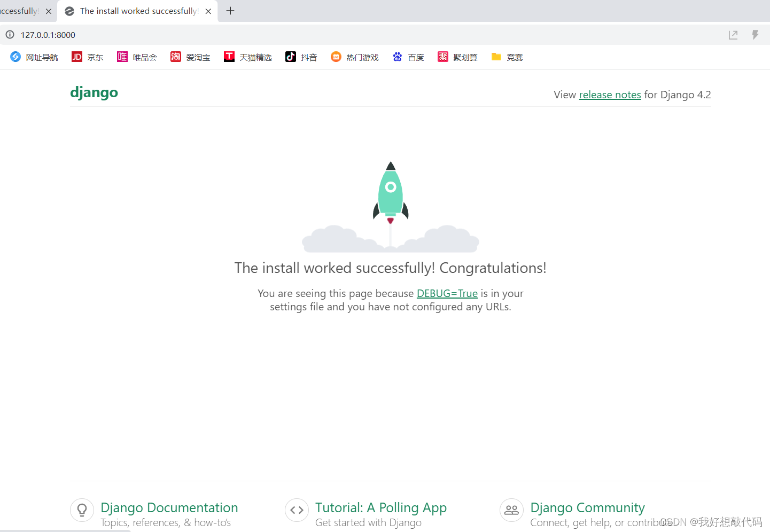Click the people community icon
Screen dimensions: 770x532
pyautogui.click(x=512, y=510)
